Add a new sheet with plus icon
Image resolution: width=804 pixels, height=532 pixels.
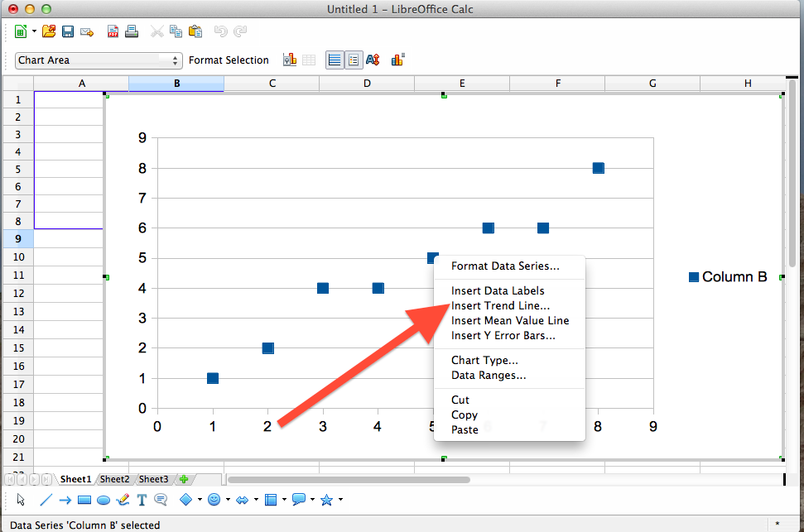coord(184,479)
